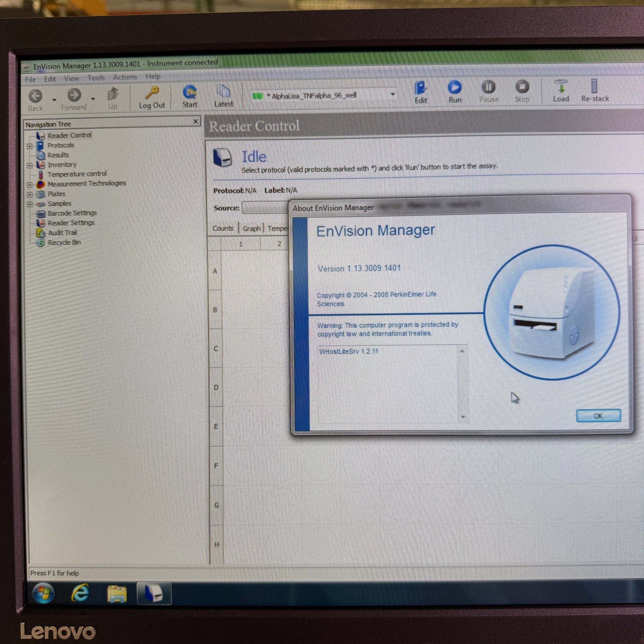Expand the Plates tree node
Viewport: 644px width, 644px height.
(30, 195)
